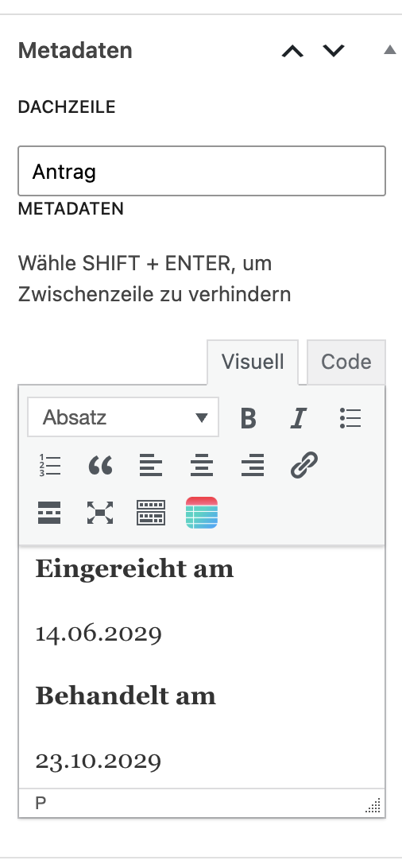Screen dimensions: 402x868
Task: Collapse the Metadaten panel with the triangle
Action: click(390, 50)
